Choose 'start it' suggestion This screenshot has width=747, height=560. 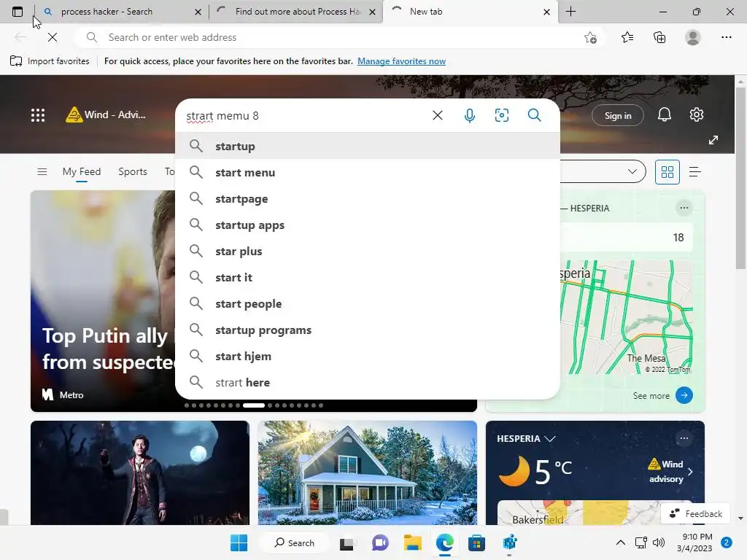368,276
